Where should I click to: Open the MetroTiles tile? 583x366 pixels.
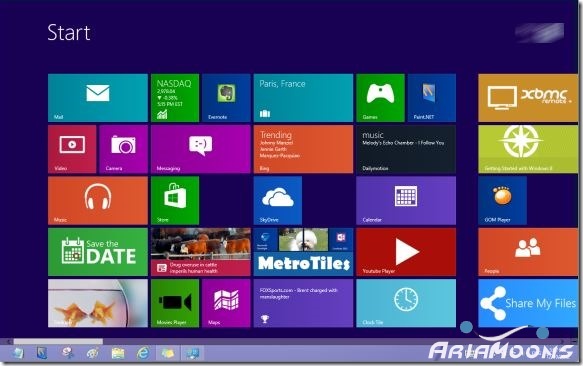(x=303, y=252)
